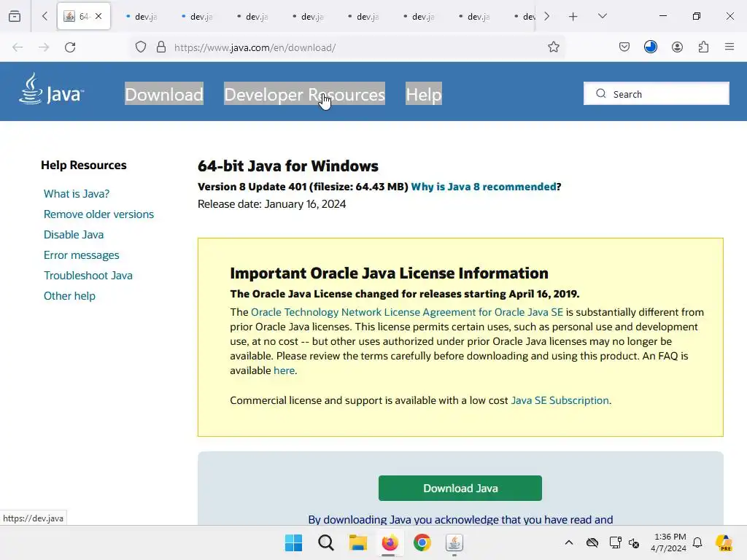This screenshot has height=560, width=747.
Task: Launch Chrome from taskbar
Action: tap(422, 542)
